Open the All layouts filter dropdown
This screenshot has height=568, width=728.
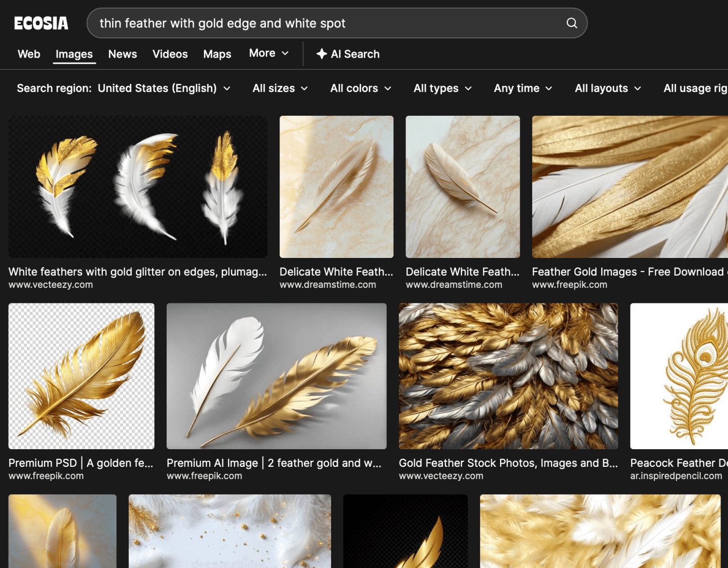(607, 88)
